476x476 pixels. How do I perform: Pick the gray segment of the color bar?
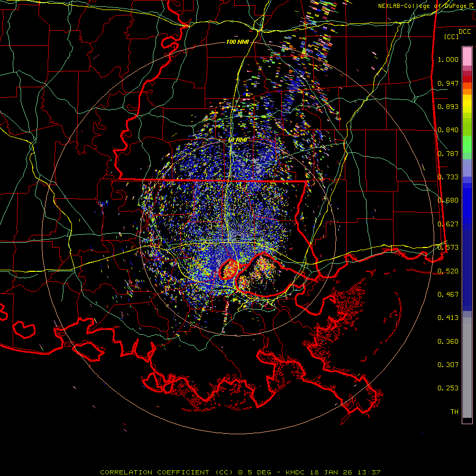point(467,368)
